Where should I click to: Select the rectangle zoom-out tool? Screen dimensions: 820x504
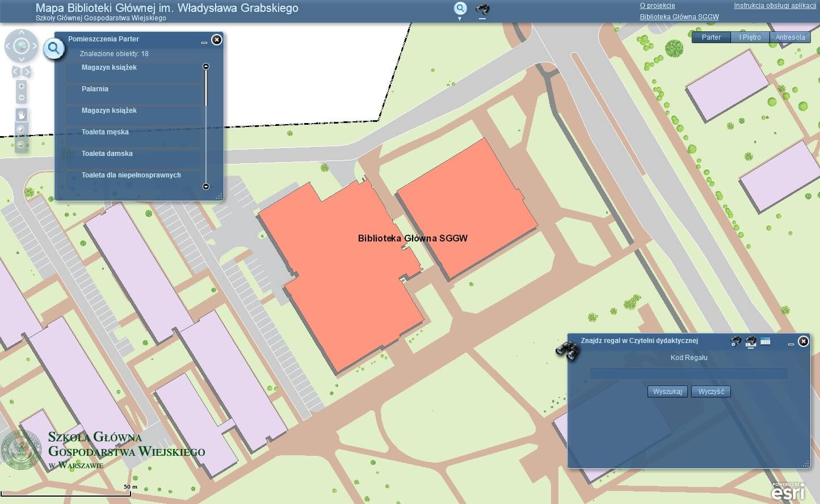point(21,145)
